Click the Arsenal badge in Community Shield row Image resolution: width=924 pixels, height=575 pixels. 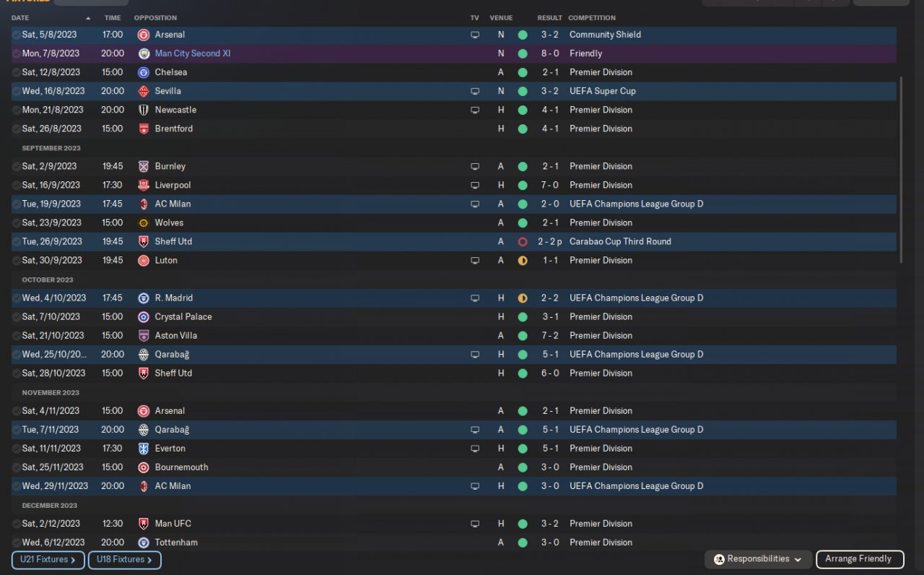(144, 35)
